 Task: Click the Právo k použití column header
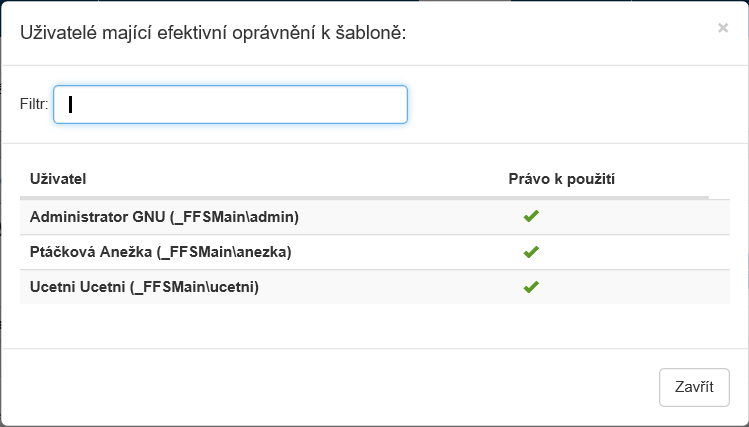(561, 179)
